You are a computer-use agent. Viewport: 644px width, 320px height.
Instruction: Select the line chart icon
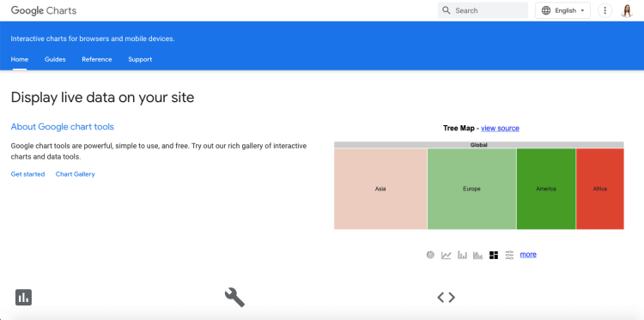[x=446, y=255]
